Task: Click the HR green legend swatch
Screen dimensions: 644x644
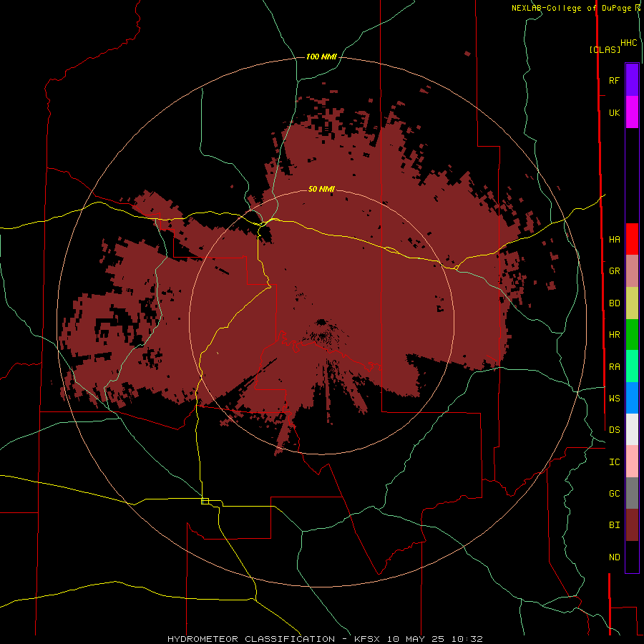Action: pos(632,335)
